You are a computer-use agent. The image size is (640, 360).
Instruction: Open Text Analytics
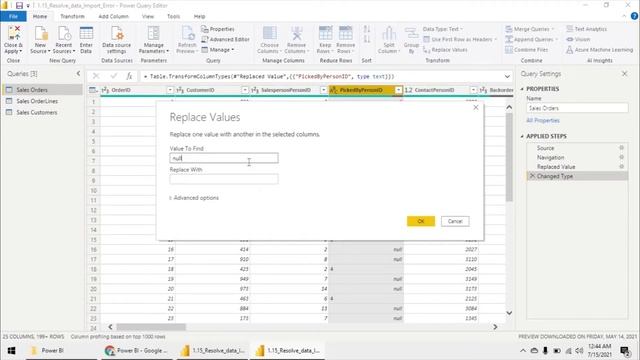(x=587, y=29)
